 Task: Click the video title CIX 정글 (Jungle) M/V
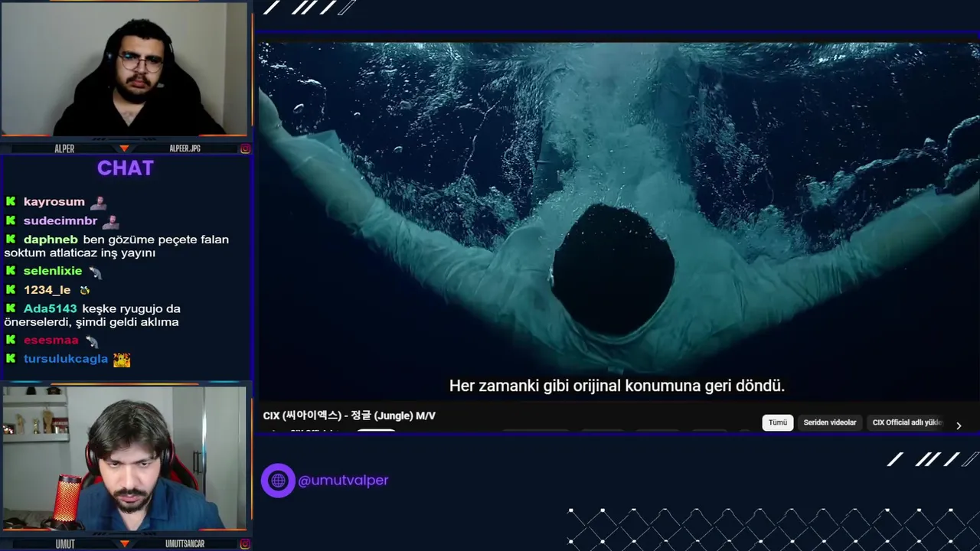[x=349, y=416]
